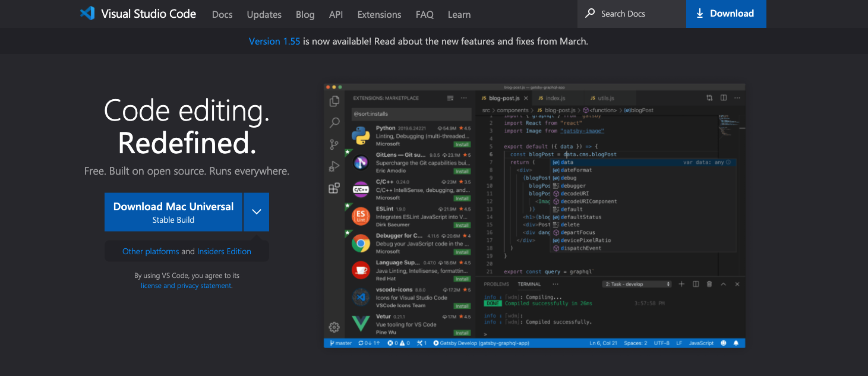Screen dimensions: 868x376
Task: Open the Updates menu item
Action: coord(264,14)
